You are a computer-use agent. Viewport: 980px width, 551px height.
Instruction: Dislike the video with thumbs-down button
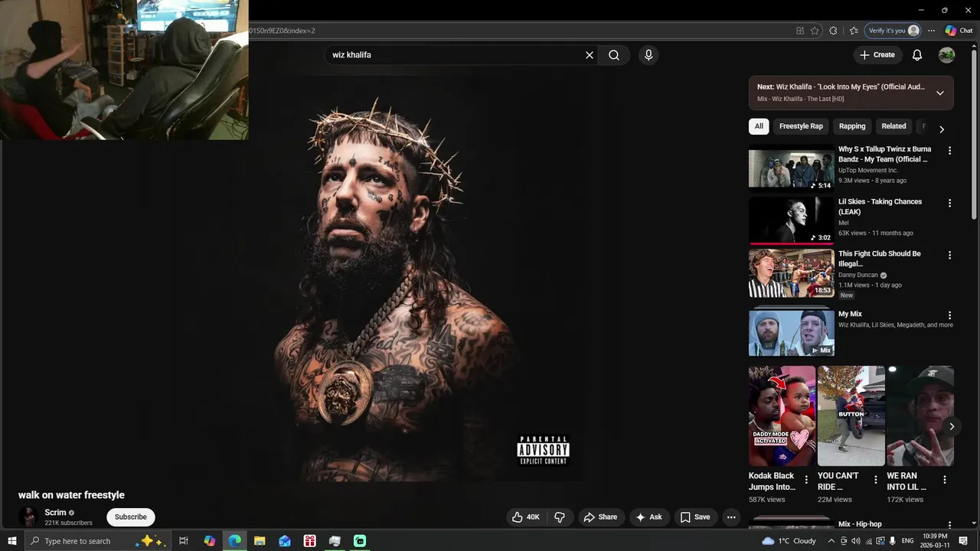tap(560, 517)
